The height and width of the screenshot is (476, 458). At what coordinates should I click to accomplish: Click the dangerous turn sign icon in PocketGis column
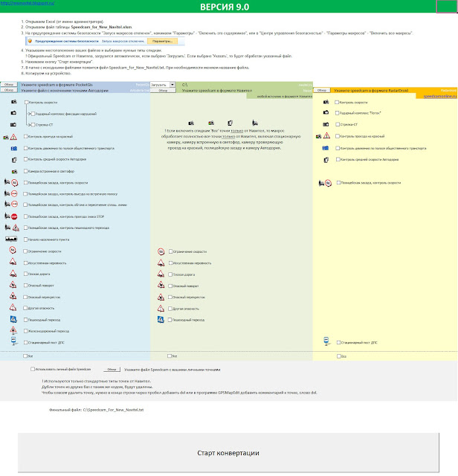click(x=13, y=284)
